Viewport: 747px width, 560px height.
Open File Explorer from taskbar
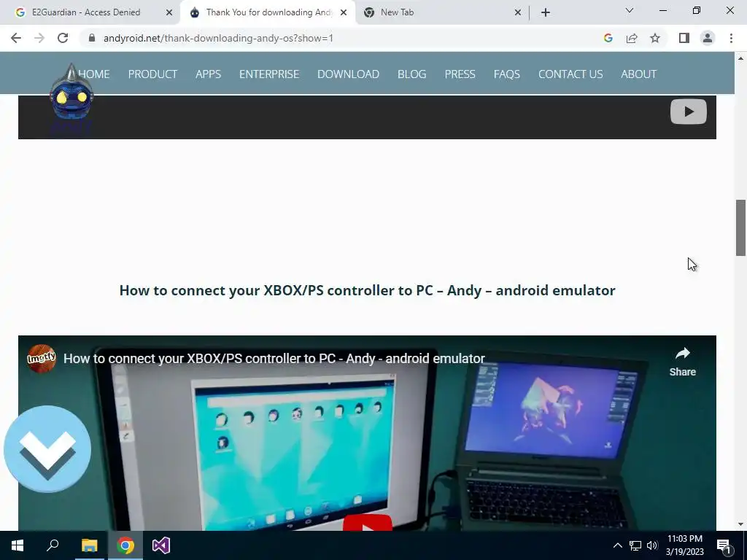[89, 545]
